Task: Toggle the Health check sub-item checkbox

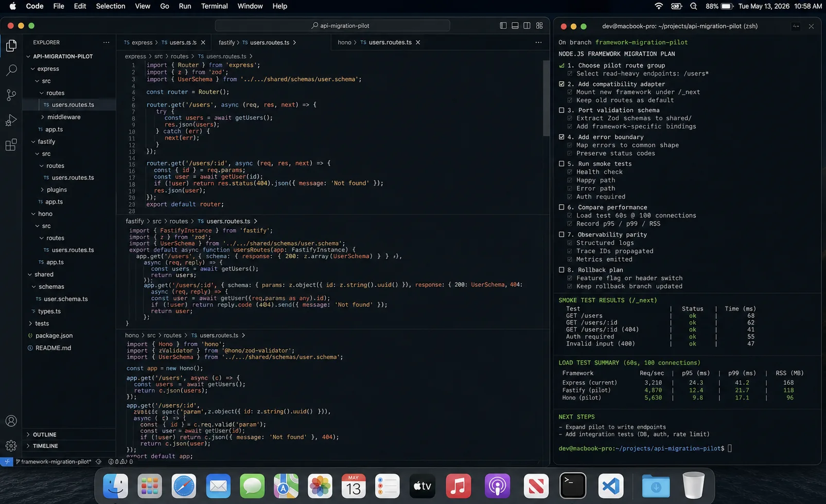Action: [x=570, y=172]
